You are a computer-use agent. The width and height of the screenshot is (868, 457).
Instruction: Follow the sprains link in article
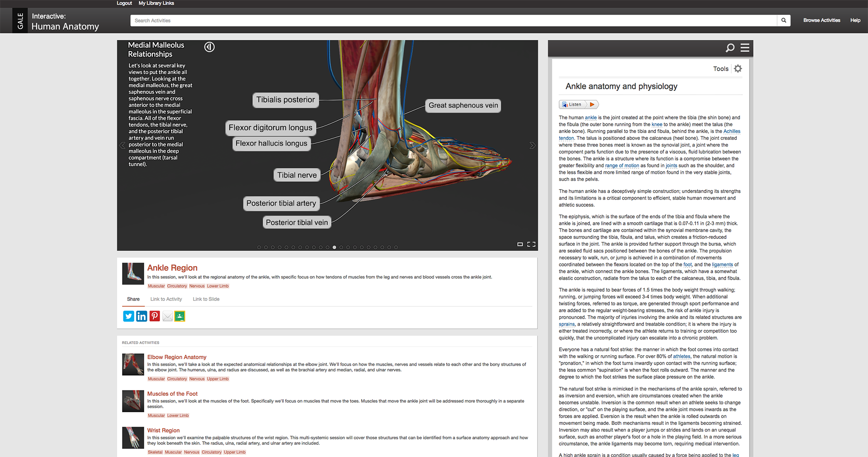(566, 324)
